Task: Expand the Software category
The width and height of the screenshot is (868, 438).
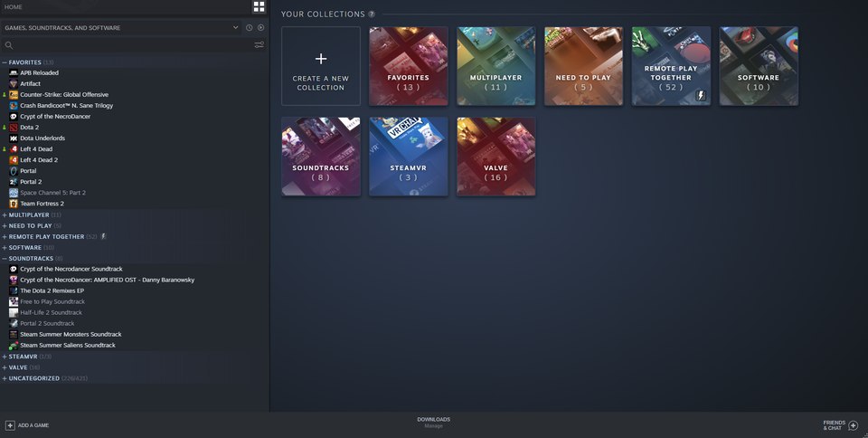Action: 5,248
